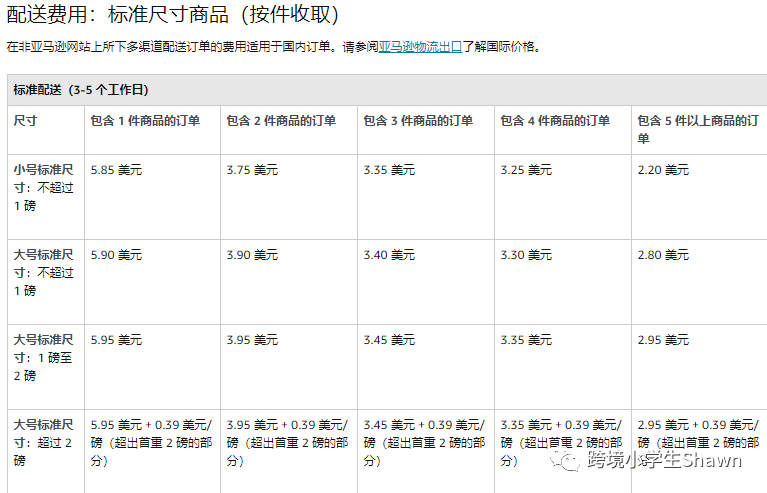Screen dimensions: 767x493
Task: Select the 3.45 美元 cell without surcharge
Action: coord(389,340)
